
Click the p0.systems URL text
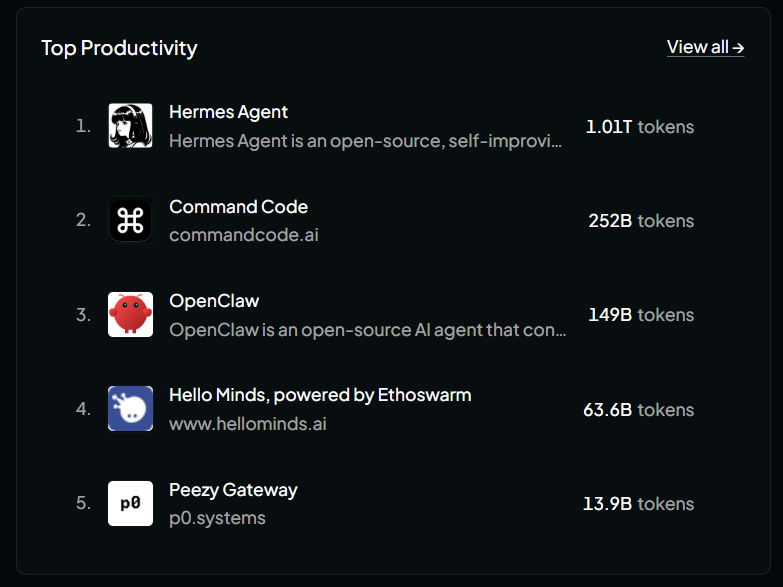[x=217, y=518]
